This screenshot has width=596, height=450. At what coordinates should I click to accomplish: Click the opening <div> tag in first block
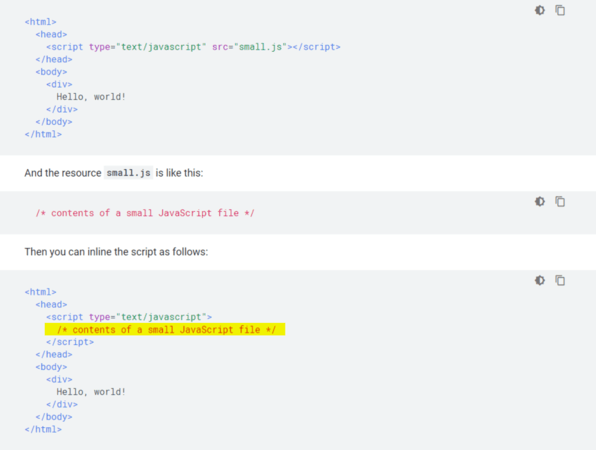pyautogui.click(x=59, y=84)
